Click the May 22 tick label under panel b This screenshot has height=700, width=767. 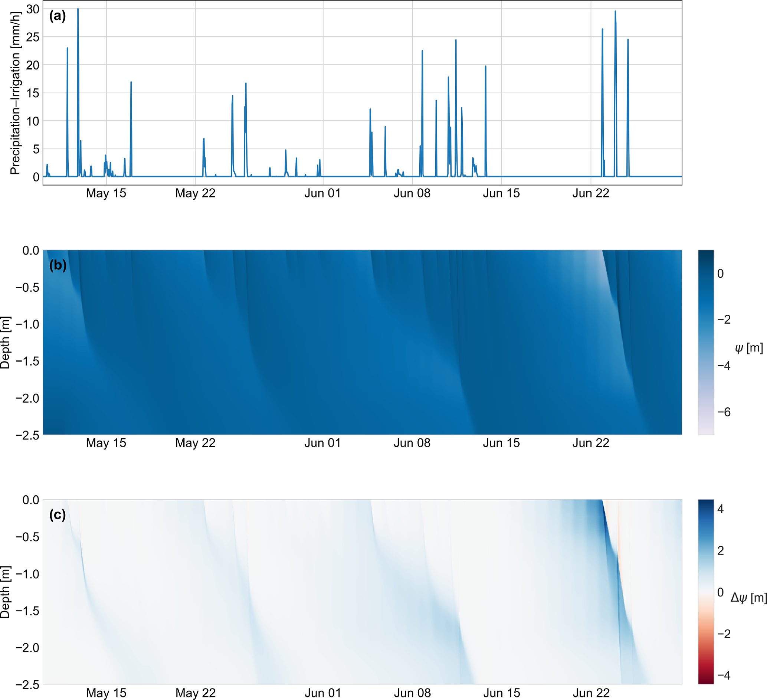pos(195,443)
